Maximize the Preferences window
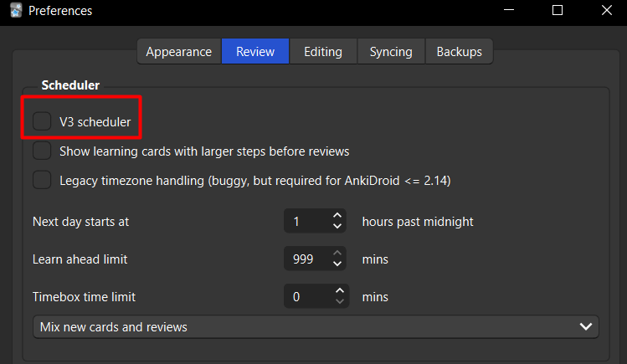The width and height of the screenshot is (627, 364). click(x=558, y=11)
